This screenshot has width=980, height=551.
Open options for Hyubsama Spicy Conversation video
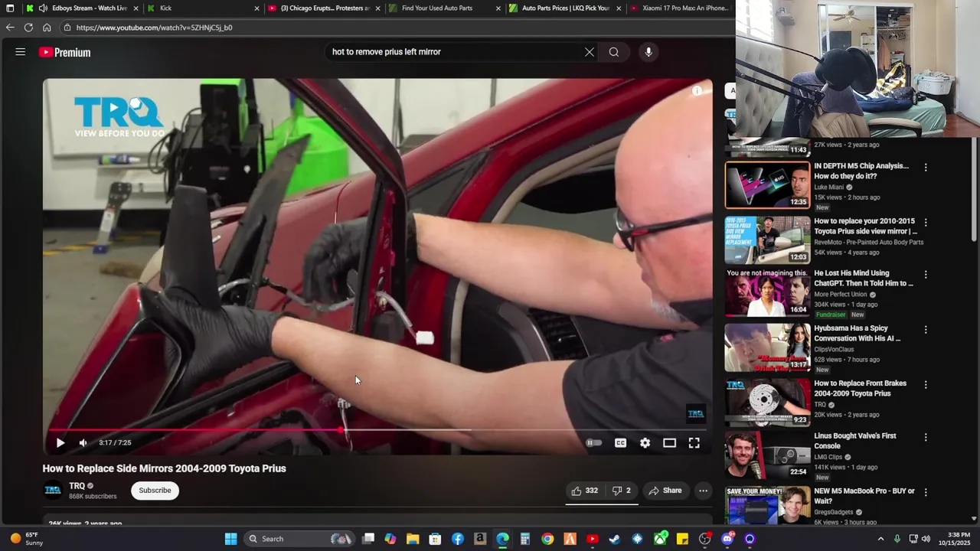[x=926, y=329]
